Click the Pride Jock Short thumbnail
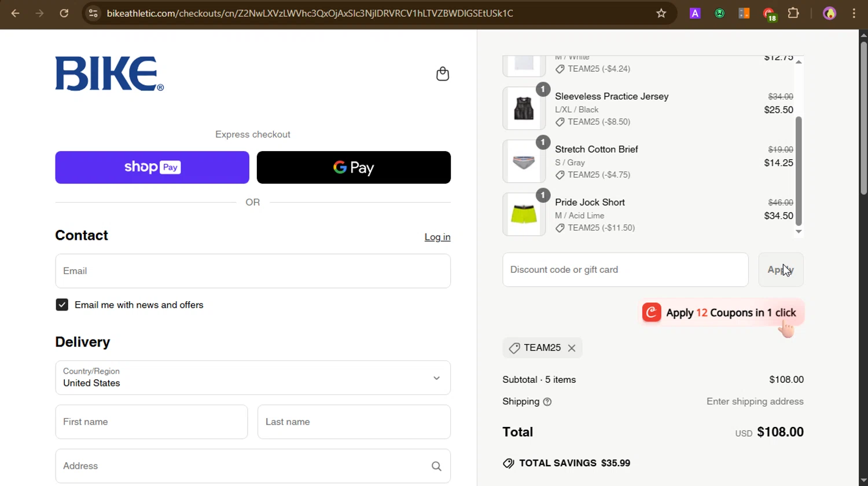This screenshot has height=486, width=868. point(524,215)
